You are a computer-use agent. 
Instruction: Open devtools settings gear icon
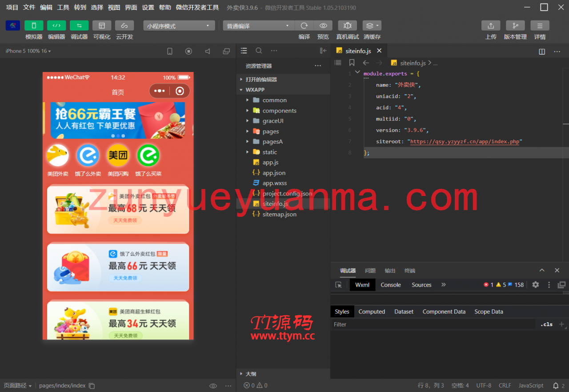click(x=536, y=285)
